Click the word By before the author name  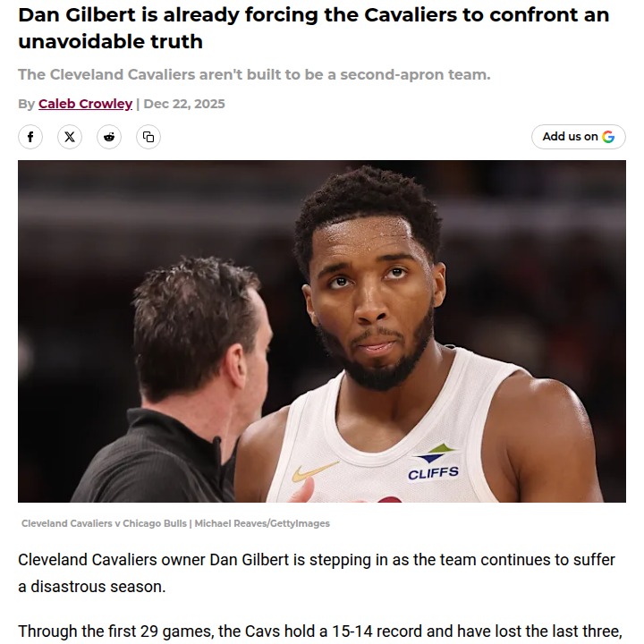[26, 104]
